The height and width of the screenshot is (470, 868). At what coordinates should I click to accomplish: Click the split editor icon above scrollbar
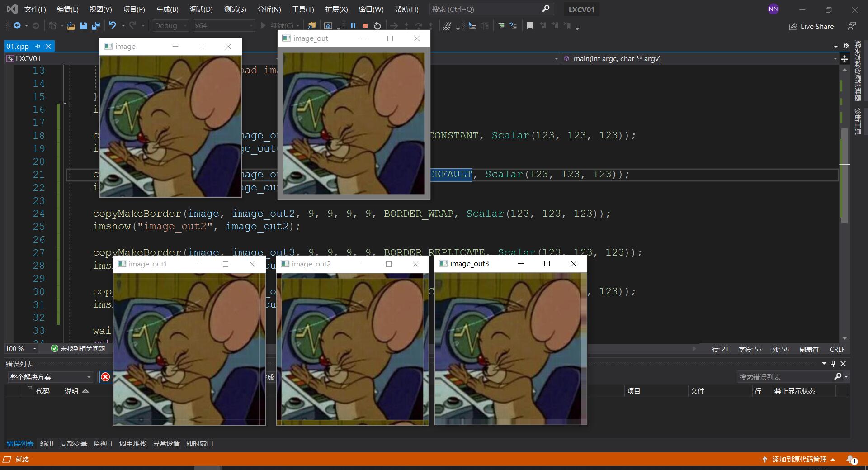tap(844, 59)
